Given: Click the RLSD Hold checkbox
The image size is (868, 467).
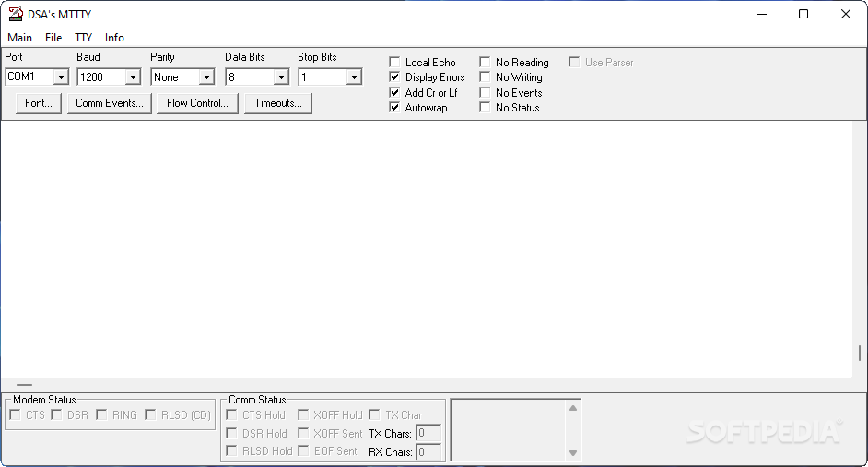Looking at the screenshot, I should tap(231, 451).
